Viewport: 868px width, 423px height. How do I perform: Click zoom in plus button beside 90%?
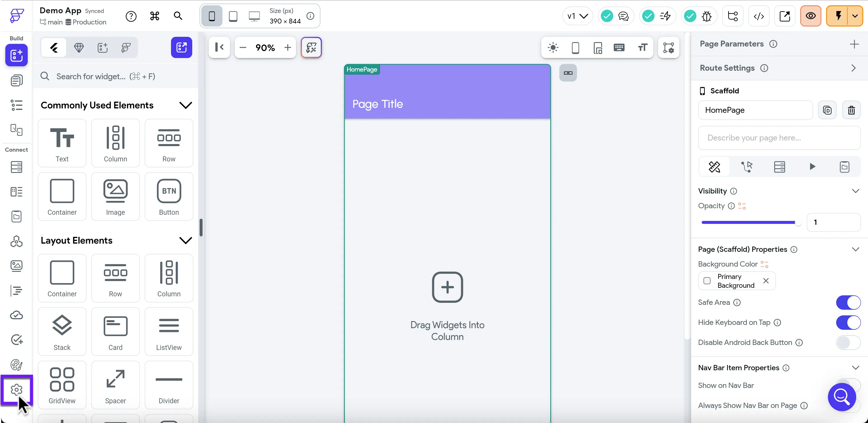click(287, 48)
